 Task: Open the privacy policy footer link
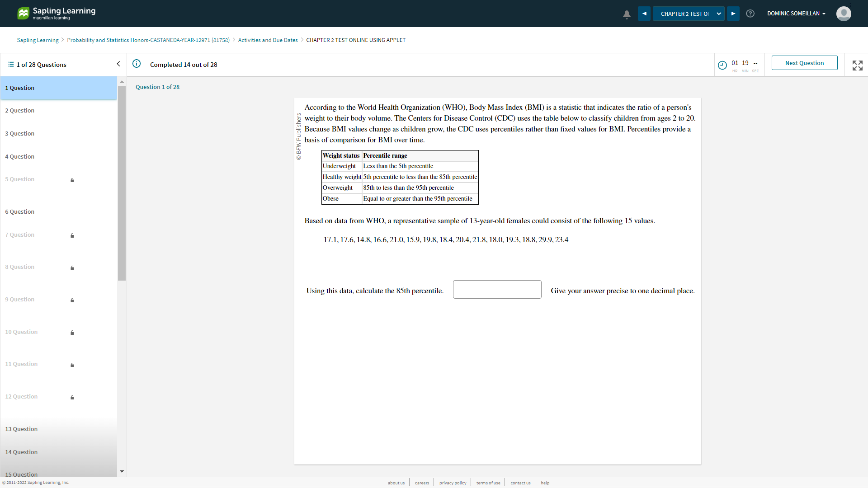tap(453, 483)
